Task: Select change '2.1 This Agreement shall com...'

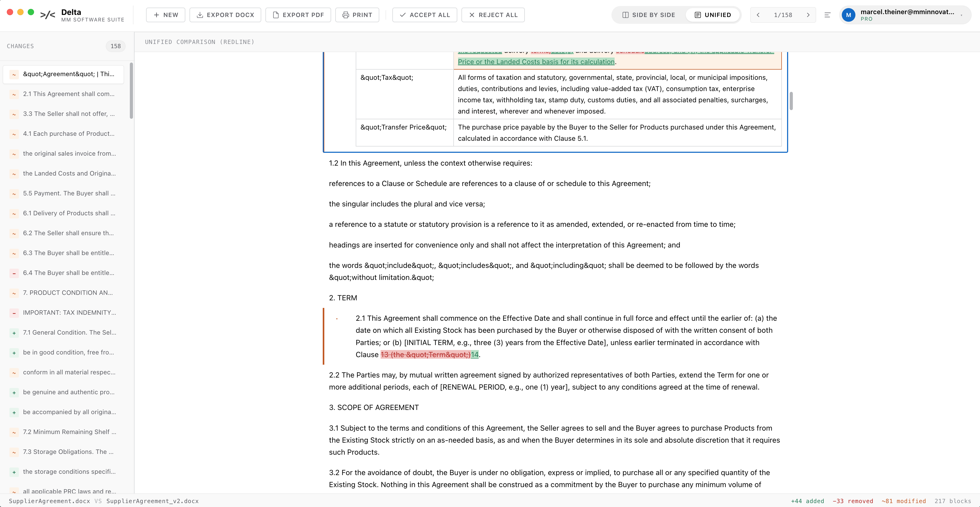Action: tap(63, 94)
